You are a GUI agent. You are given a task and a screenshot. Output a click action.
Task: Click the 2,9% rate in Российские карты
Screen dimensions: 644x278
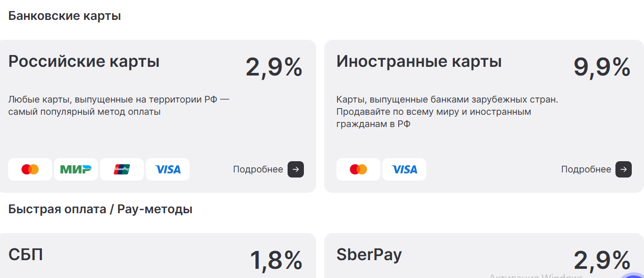[274, 67]
